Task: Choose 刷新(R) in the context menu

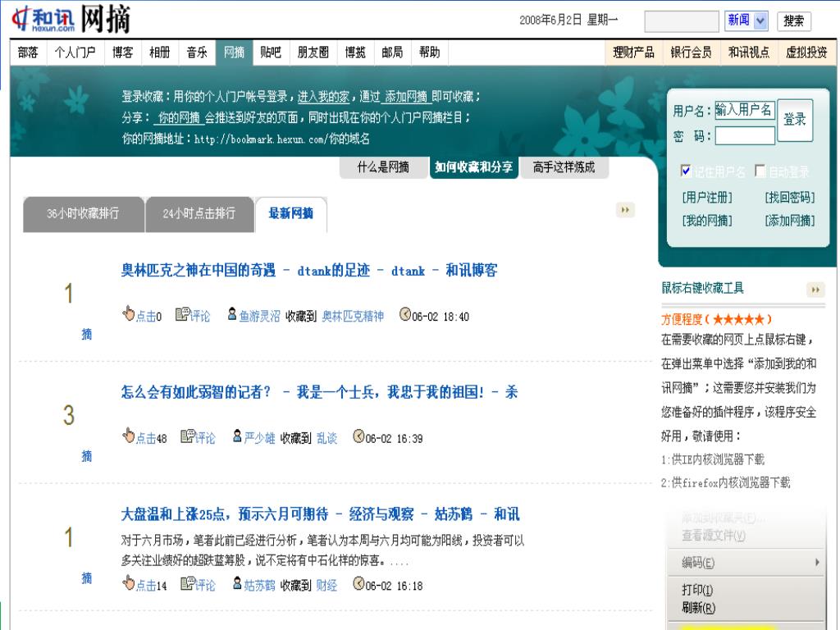Action: point(699,608)
